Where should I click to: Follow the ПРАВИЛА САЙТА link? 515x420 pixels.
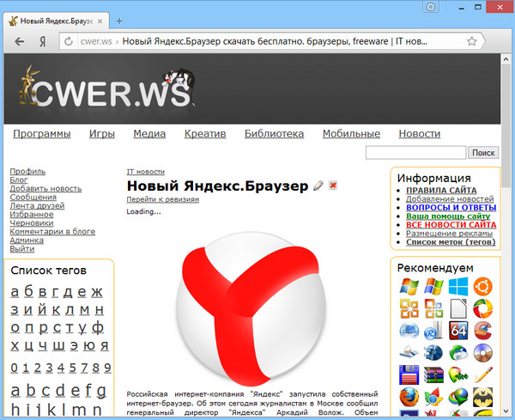click(441, 190)
